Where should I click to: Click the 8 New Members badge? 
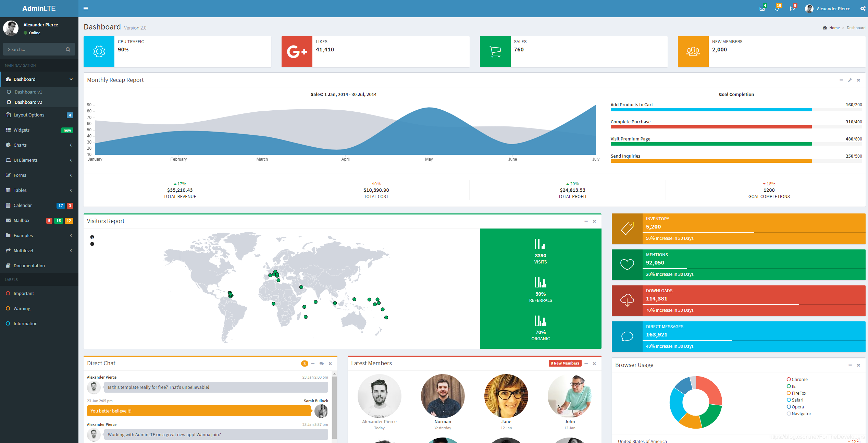pyautogui.click(x=565, y=363)
